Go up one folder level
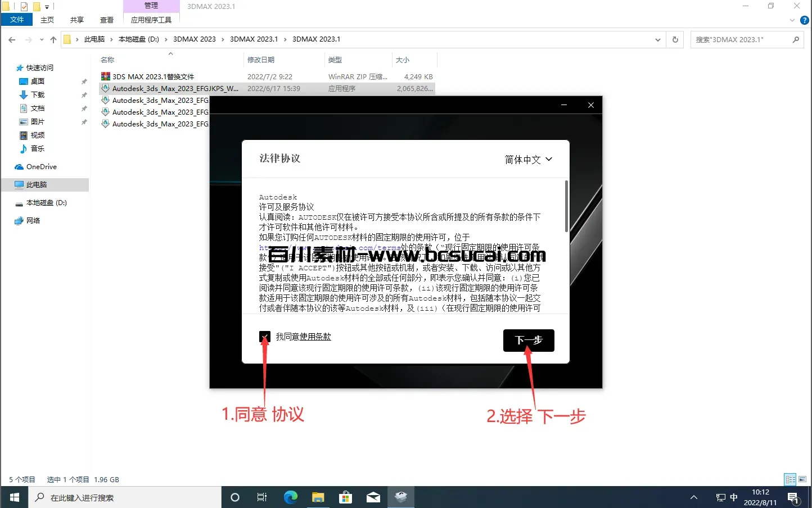812x508 pixels. click(53, 39)
